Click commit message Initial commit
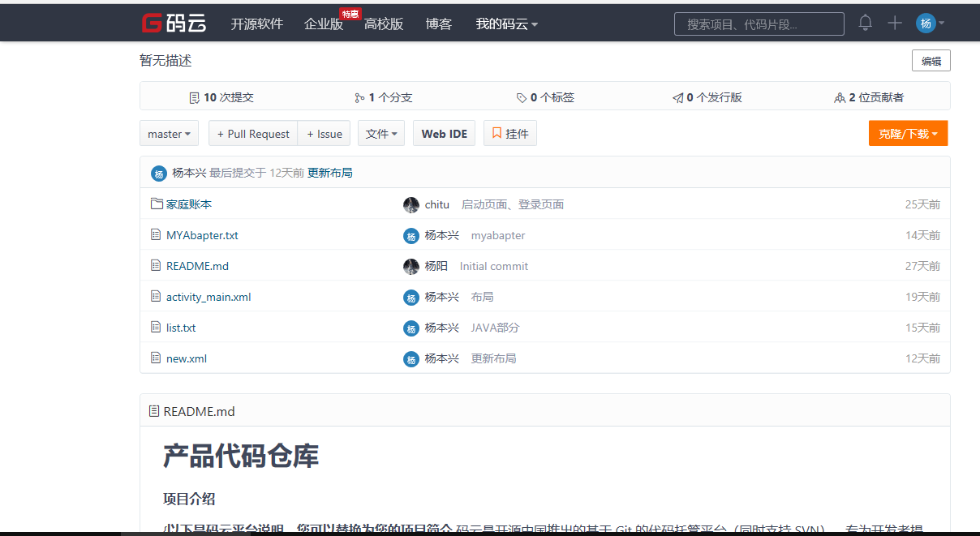Image resolution: width=980 pixels, height=536 pixels. [x=494, y=266]
